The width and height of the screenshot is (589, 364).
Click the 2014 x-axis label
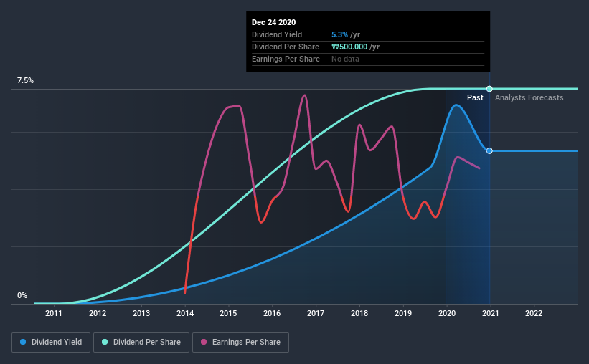pyautogui.click(x=185, y=313)
